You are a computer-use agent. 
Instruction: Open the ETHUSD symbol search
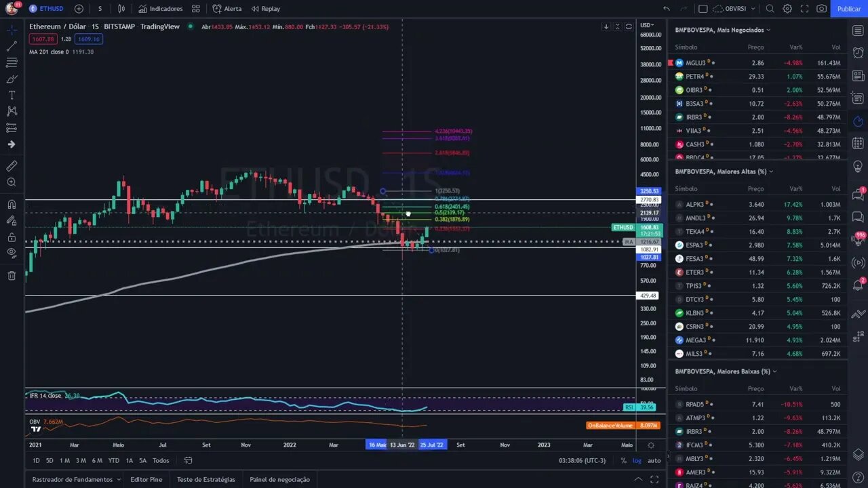click(x=46, y=9)
